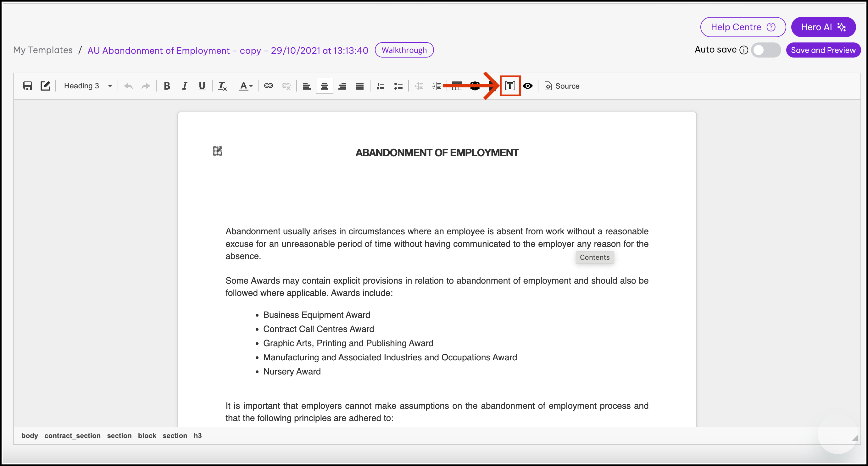Open the Heading 3 format dropdown
Screen dimensions: 868x466
pos(88,86)
